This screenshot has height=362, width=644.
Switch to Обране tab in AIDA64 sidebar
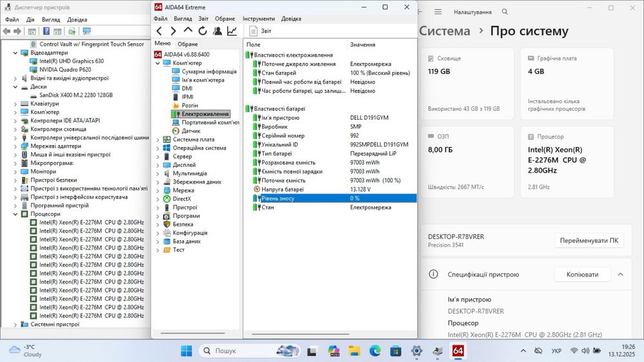point(187,44)
